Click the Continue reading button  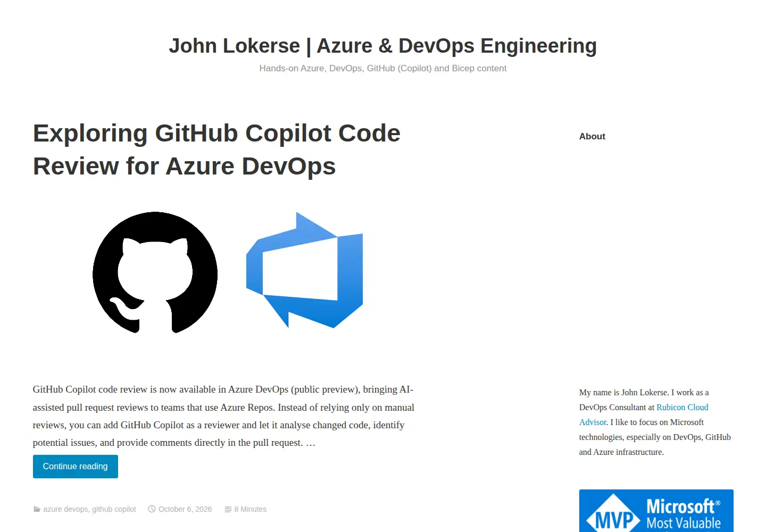click(76, 467)
